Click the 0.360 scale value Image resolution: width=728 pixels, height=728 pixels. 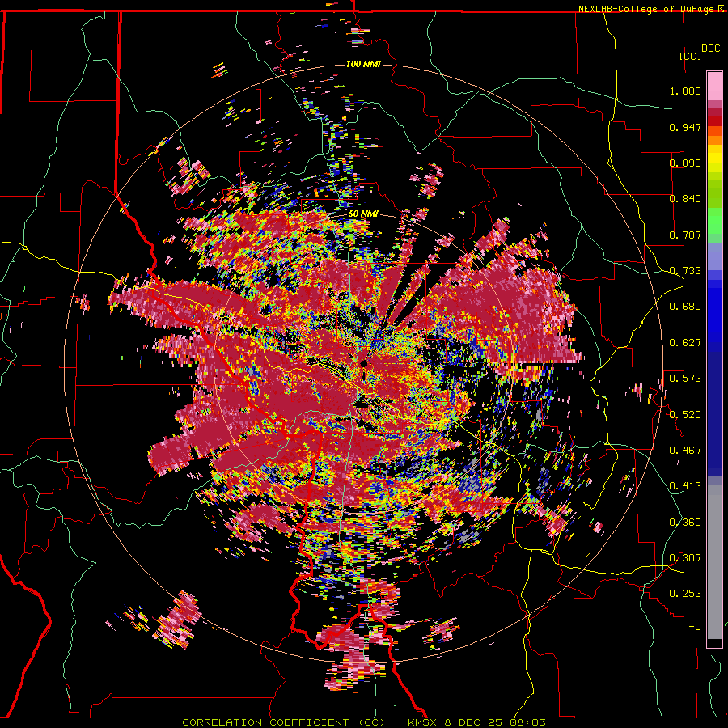click(685, 523)
